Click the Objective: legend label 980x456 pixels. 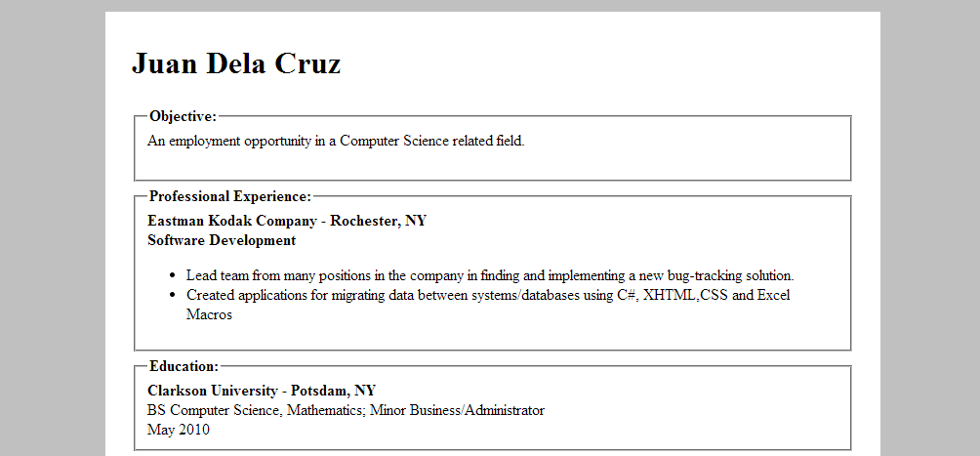[184, 116]
